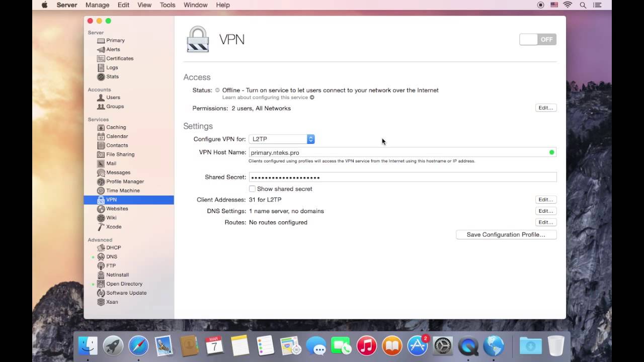
Task: Open Notification Center icon
Action: pyautogui.click(x=598, y=5)
